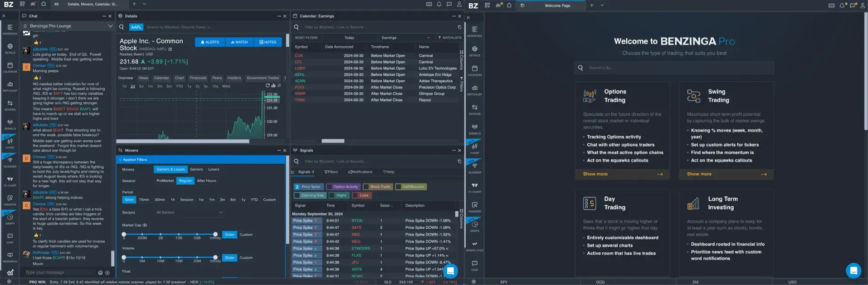Switch to the Financials tab in Details
This screenshot has width=868, height=285.
point(198,78)
